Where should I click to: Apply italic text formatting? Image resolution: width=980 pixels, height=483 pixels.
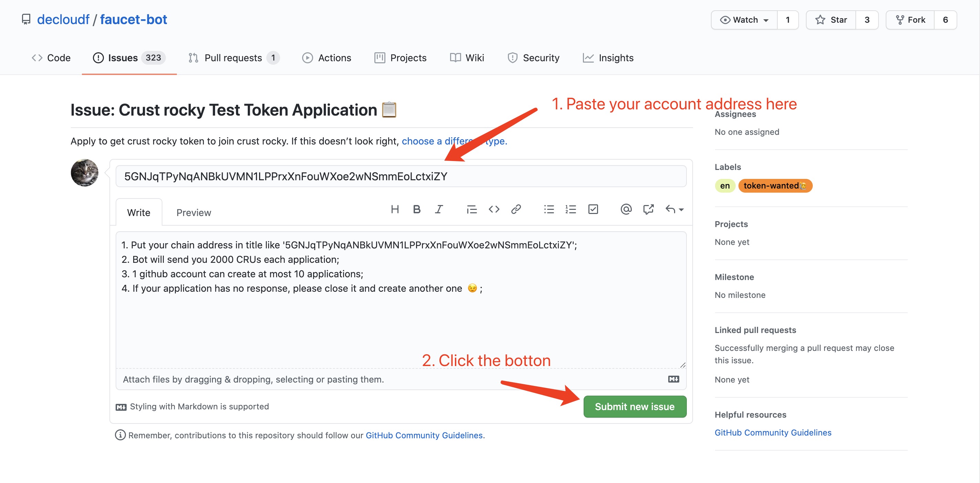pyautogui.click(x=439, y=209)
